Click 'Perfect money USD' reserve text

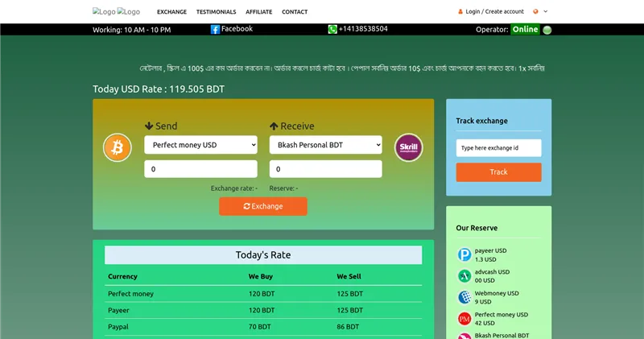(501, 315)
